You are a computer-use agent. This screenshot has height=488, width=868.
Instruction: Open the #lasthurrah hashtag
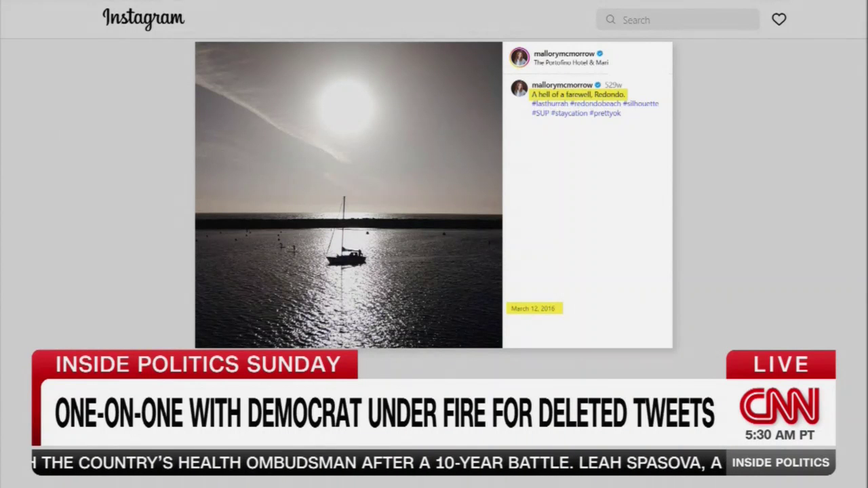(x=549, y=104)
